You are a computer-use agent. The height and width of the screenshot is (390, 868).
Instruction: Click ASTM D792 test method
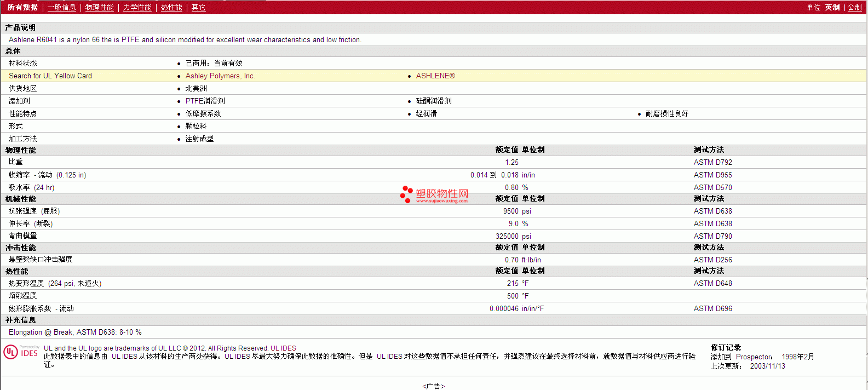[x=712, y=163]
